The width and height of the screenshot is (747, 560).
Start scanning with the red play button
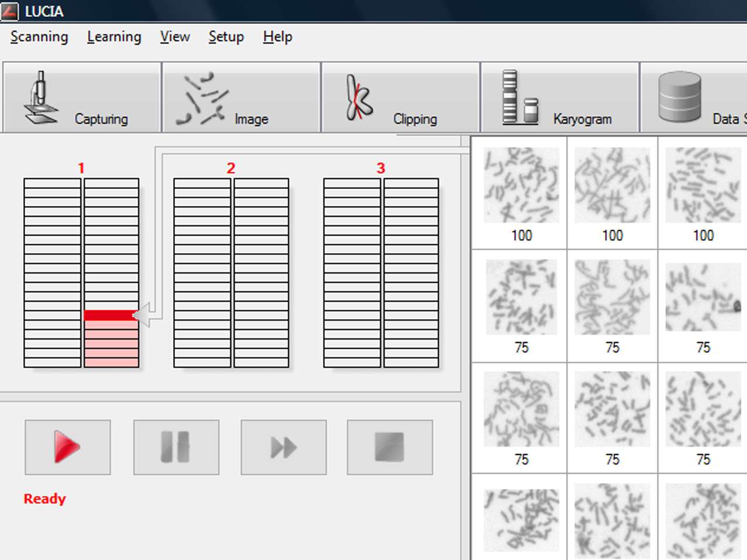pyautogui.click(x=68, y=447)
